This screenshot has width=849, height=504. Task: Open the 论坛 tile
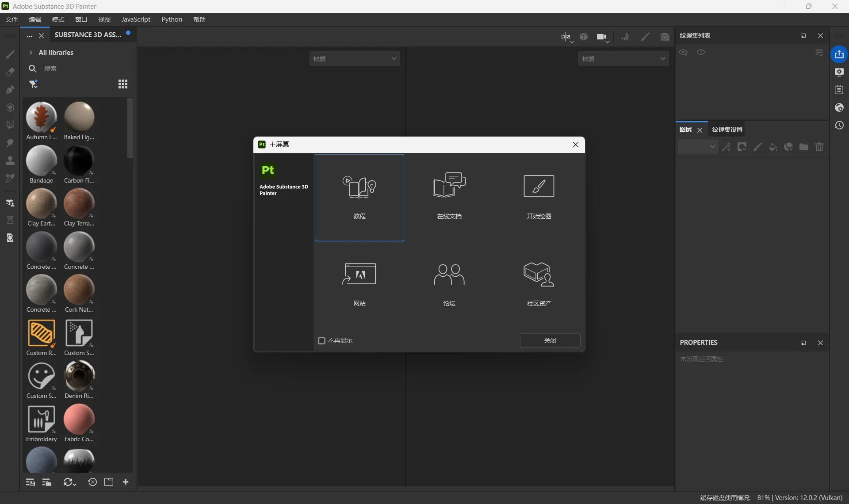click(x=449, y=285)
